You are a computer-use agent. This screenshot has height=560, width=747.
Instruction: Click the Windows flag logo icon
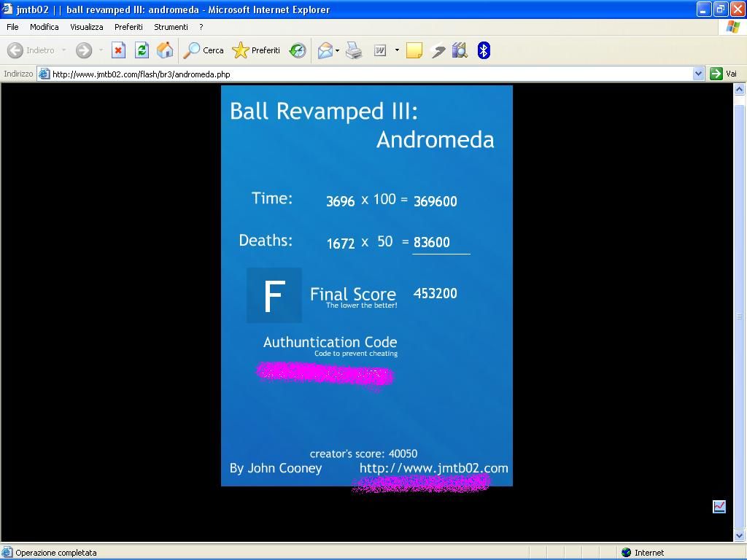click(732, 27)
